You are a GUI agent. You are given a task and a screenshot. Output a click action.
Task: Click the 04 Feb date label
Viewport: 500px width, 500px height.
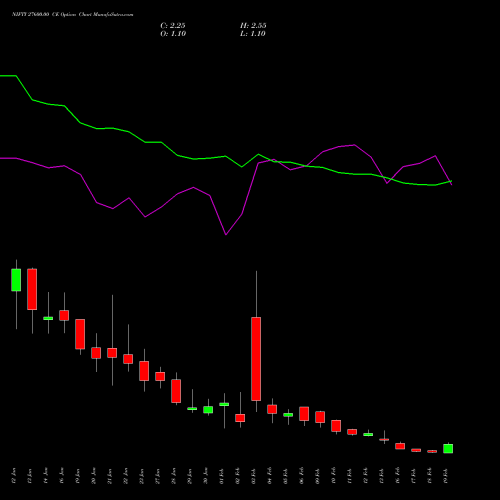tap(270, 476)
